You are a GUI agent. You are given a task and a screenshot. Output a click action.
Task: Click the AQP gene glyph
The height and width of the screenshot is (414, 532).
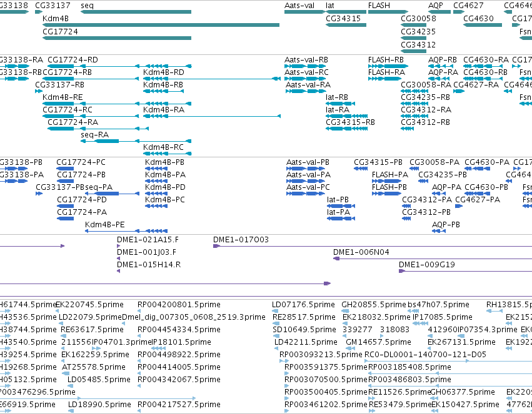[439, 12]
